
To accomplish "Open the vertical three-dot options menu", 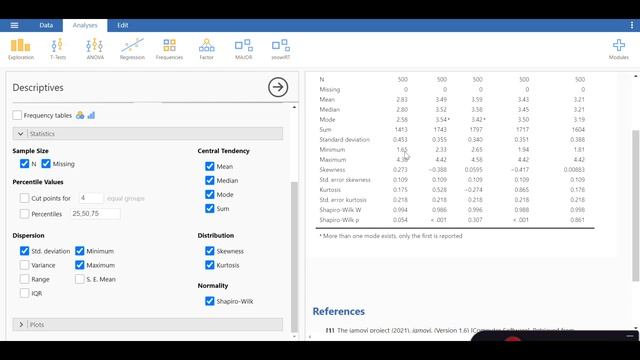I will click(632, 25).
